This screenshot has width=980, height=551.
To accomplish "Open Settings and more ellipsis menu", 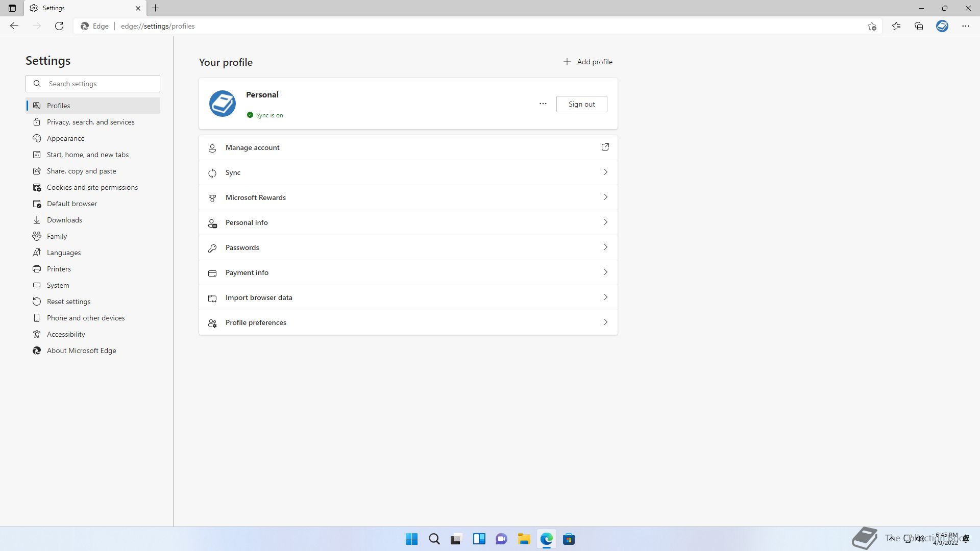I will tap(966, 26).
